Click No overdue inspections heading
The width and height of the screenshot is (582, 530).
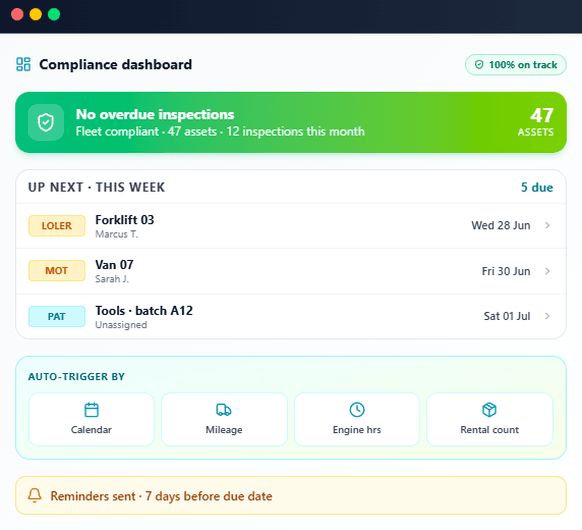coord(155,114)
